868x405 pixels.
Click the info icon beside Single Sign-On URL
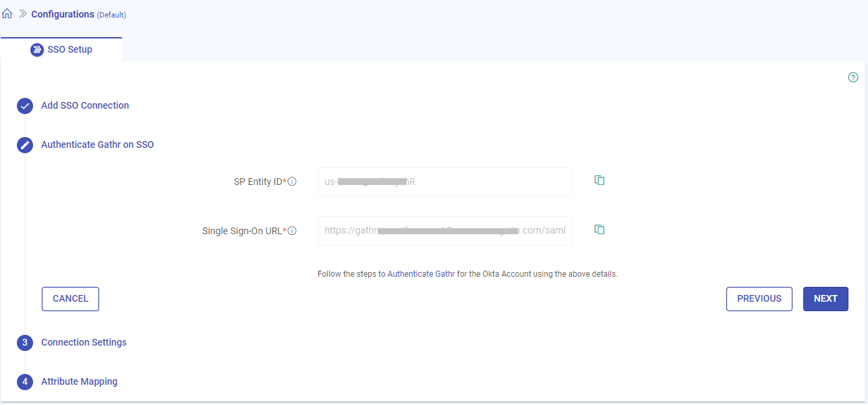pyautogui.click(x=291, y=230)
